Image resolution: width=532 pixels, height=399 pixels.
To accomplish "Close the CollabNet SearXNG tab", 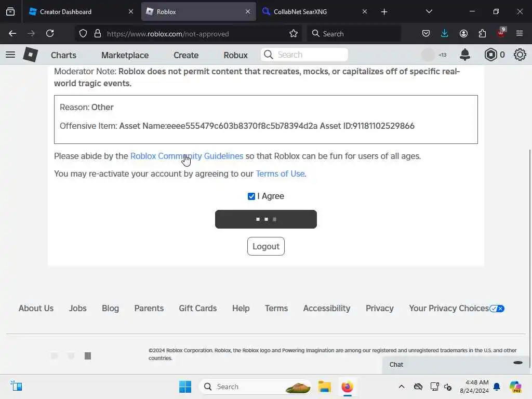I will pos(365,12).
